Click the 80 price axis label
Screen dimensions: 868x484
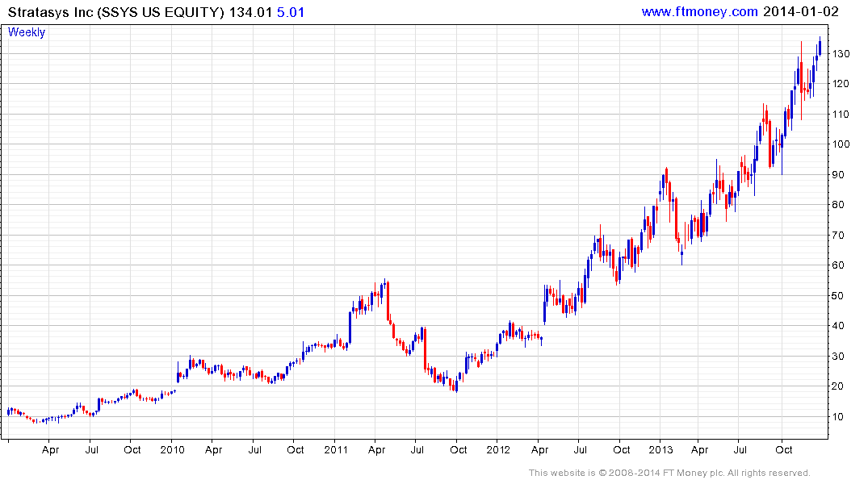pos(838,205)
